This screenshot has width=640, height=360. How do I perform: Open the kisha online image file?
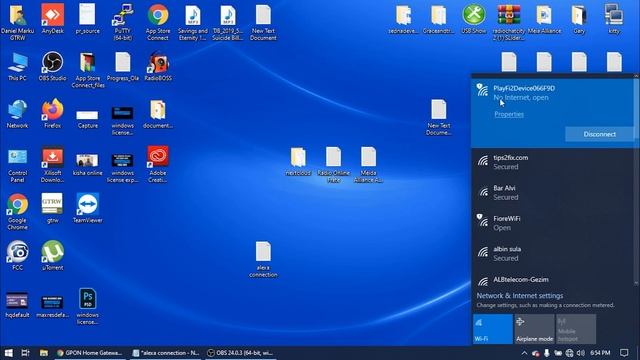tap(87, 164)
